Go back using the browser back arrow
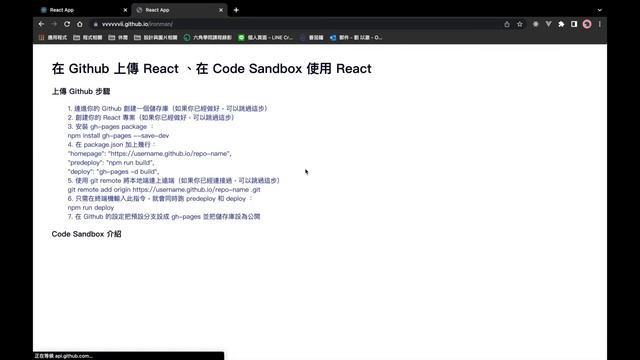The width and height of the screenshot is (640, 360). pyautogui.click(x=41, y=24)
